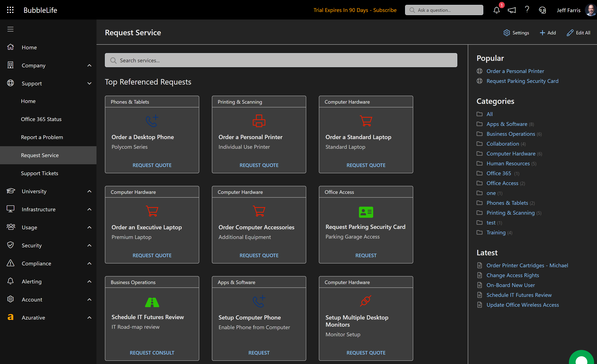This screenshot has width=597, height=364.
Task: Click Trial Expires Subscribe link
Action: [355, 10]
